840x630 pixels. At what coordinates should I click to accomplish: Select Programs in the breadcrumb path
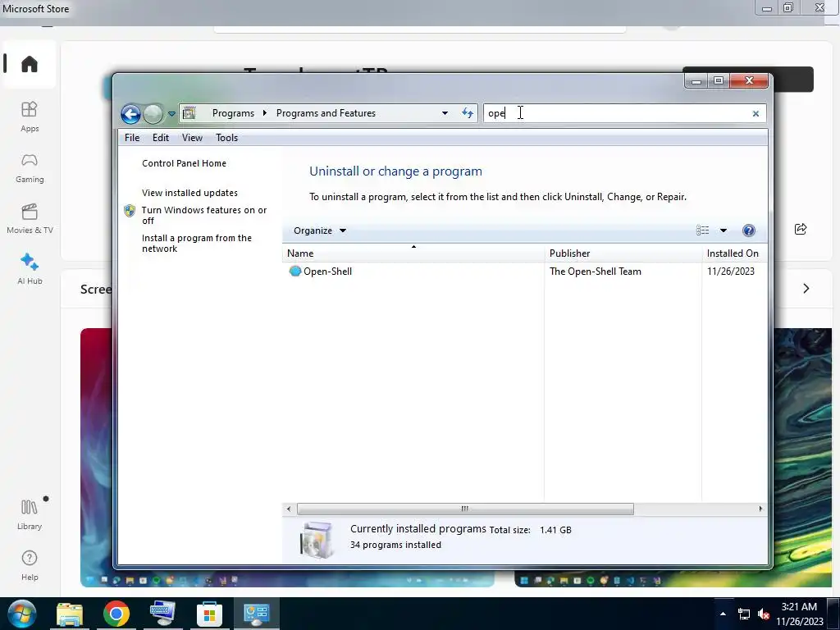tap(233, 113)
